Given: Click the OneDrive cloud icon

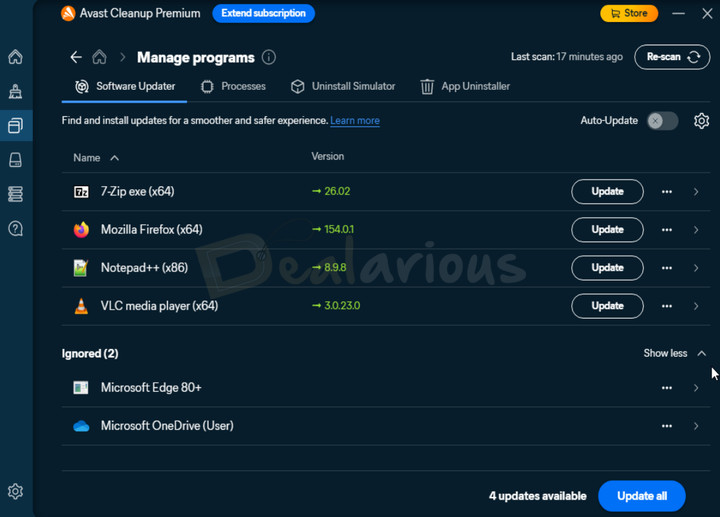Looking at the screenshot, I should pos(81,426).
